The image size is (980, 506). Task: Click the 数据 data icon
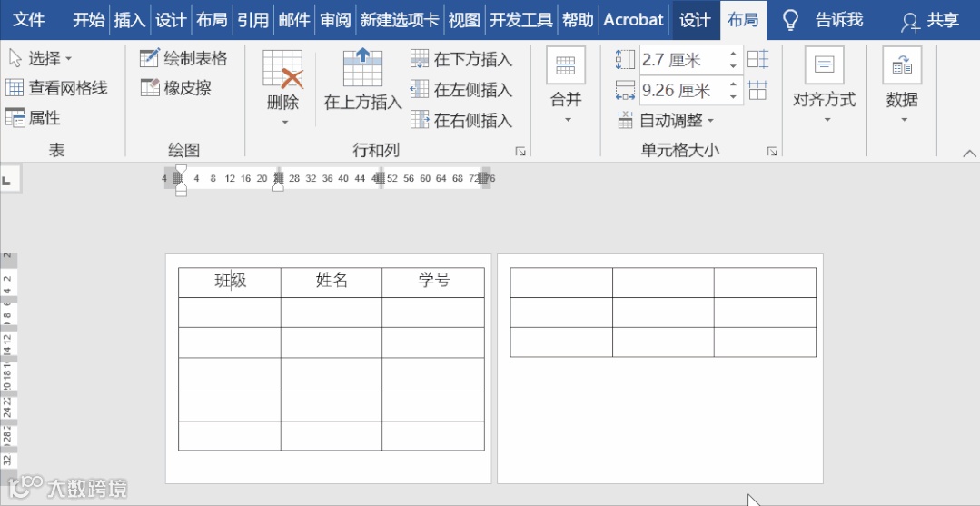pyautogui.click(x=902, y=65)
